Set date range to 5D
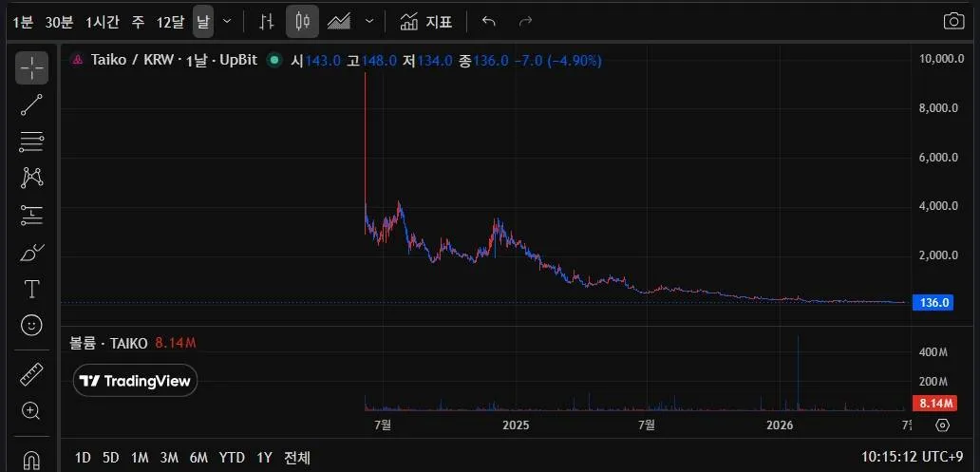Screen dimensions: 980x472 [110, 458]
